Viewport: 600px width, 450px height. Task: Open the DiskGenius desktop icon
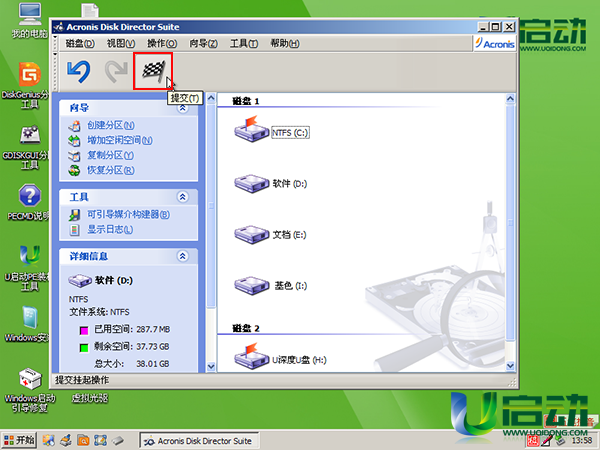coord(29,74)
